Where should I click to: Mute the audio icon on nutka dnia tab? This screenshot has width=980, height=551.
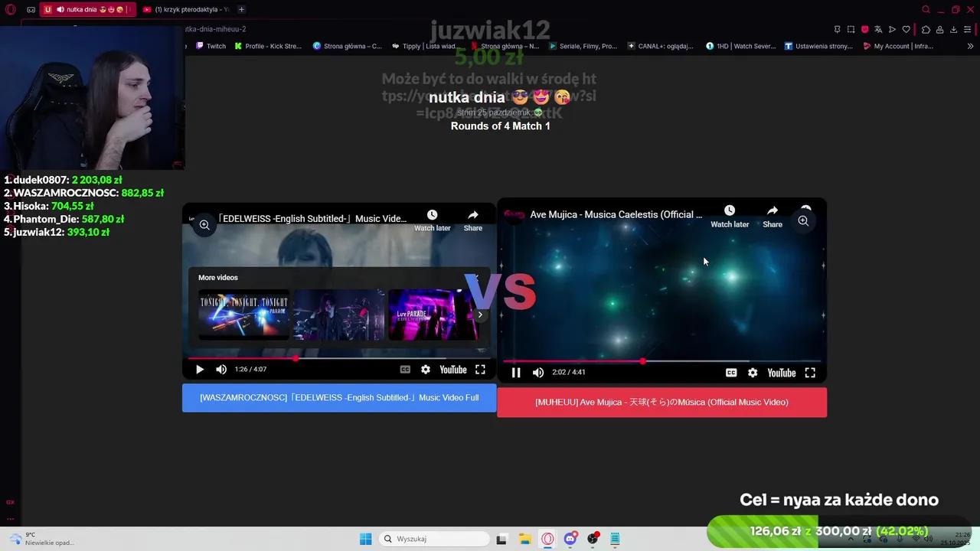click(60, 10)
